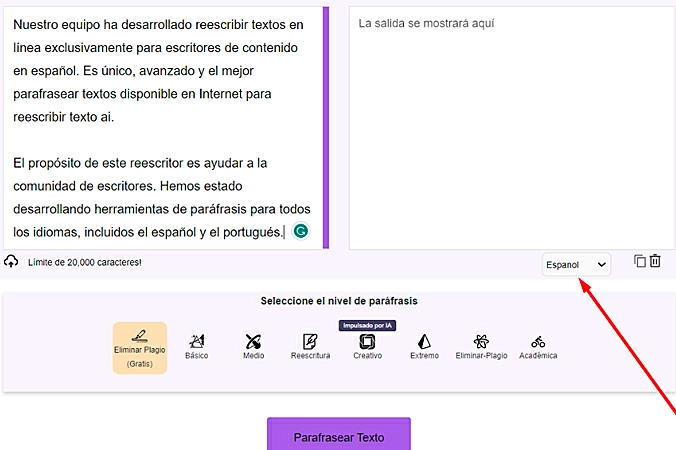Select the Eliminar Plagio (Gratis) mode
Screen dimensions: 676x450
click(x=139, y=348)
